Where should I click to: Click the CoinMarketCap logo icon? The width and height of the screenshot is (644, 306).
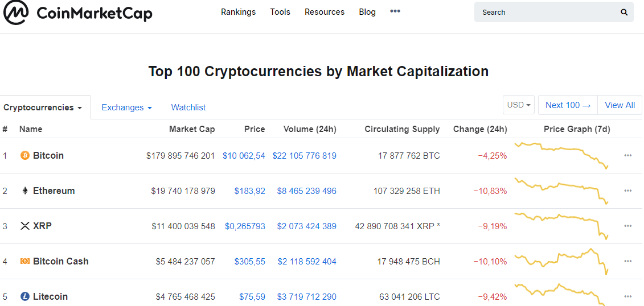16,13
